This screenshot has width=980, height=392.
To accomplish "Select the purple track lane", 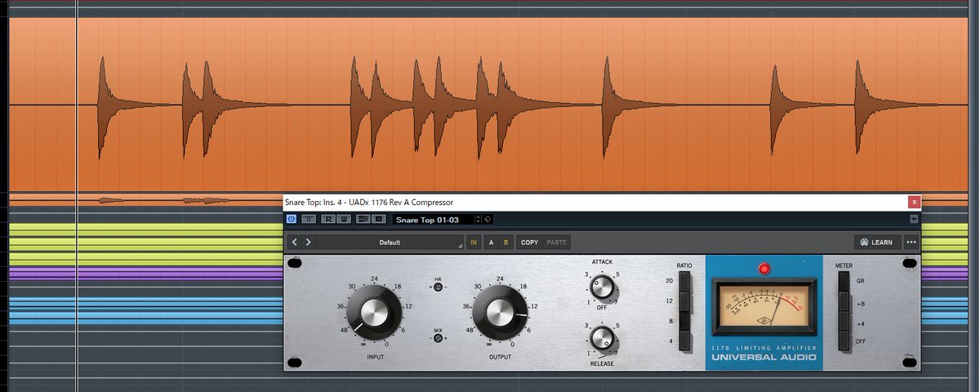I will pos(145,274).
